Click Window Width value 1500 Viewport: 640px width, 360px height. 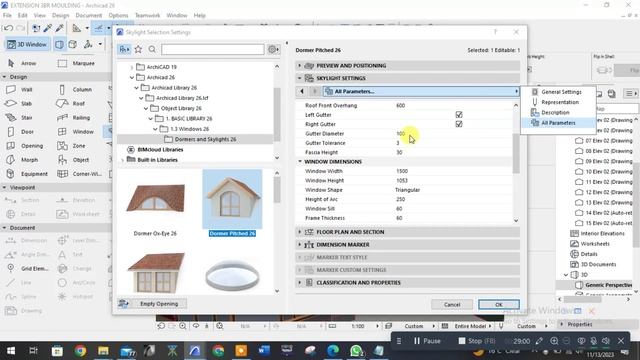pos(402,171)
